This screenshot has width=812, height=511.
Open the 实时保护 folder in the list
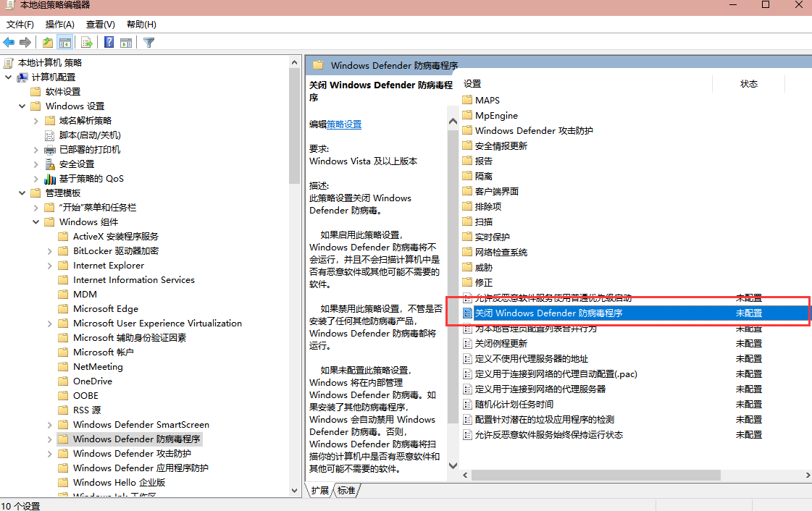coord(492,237)
